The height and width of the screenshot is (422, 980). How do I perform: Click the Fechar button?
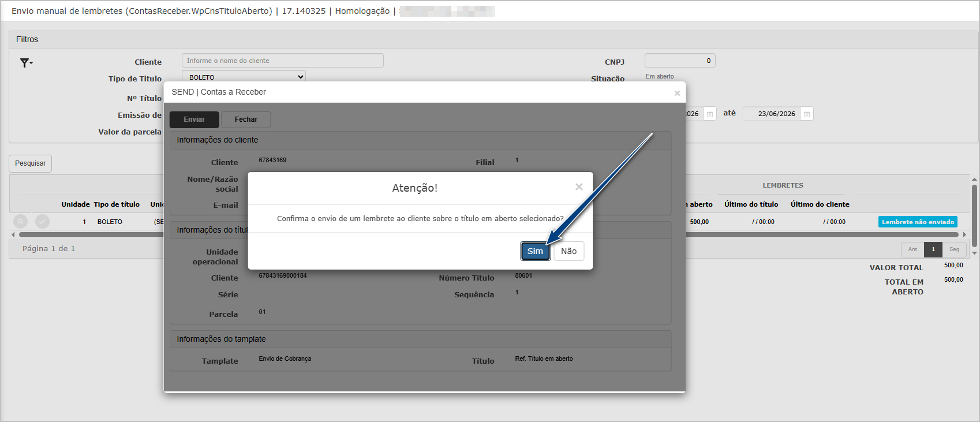(246, 119)
